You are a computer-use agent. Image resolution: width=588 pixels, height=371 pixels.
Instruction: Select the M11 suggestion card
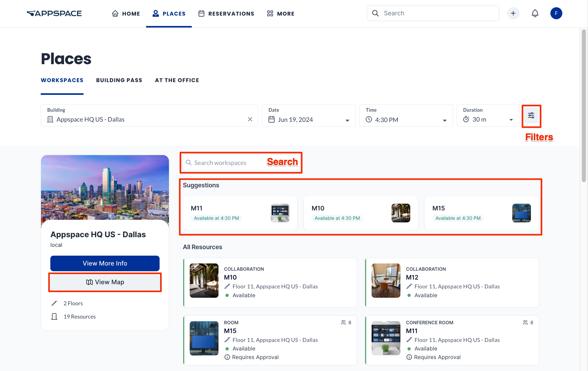coord(240,213)
